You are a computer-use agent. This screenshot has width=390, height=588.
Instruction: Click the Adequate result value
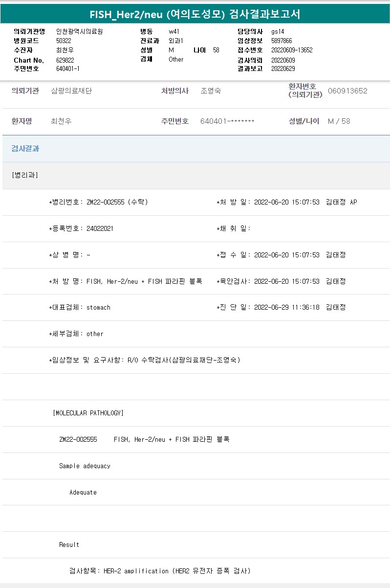click(83, 492)
